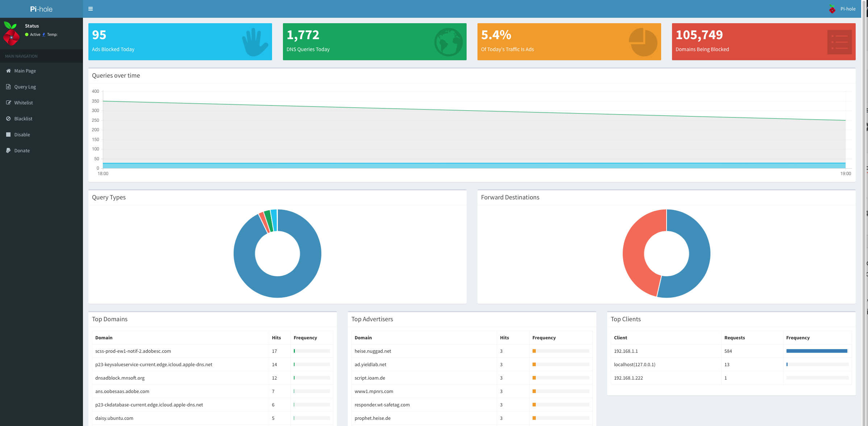
Task: Click the raspberry logo in sidebar status
Action: tap(11, 33)
